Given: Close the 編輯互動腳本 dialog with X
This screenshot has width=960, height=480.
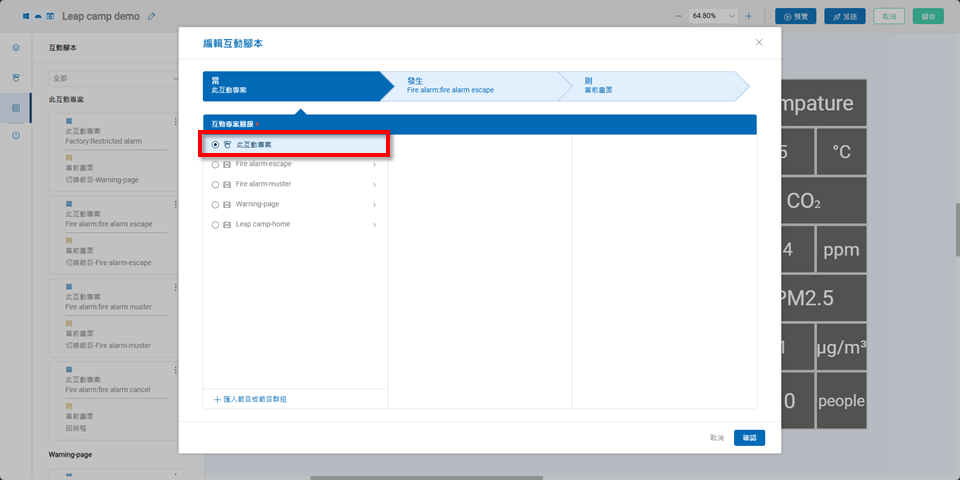Looking at the screenshot, I should pos(759,42).
